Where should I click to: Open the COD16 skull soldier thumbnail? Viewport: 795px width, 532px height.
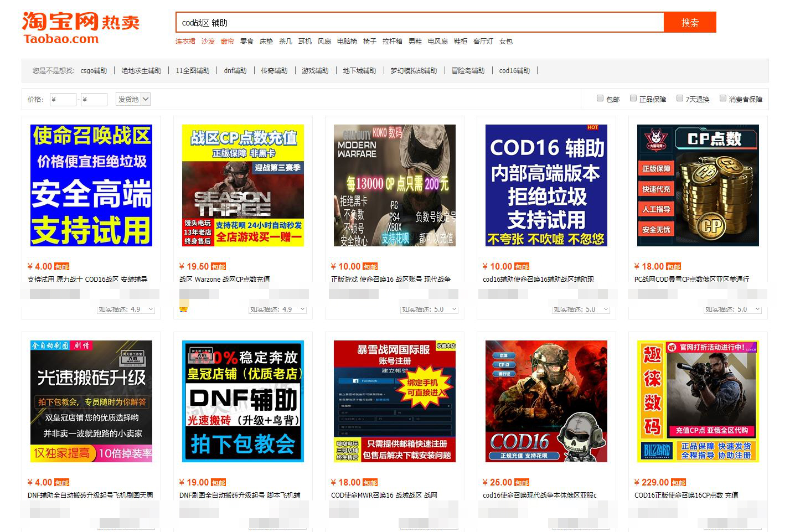click(546, 401)
